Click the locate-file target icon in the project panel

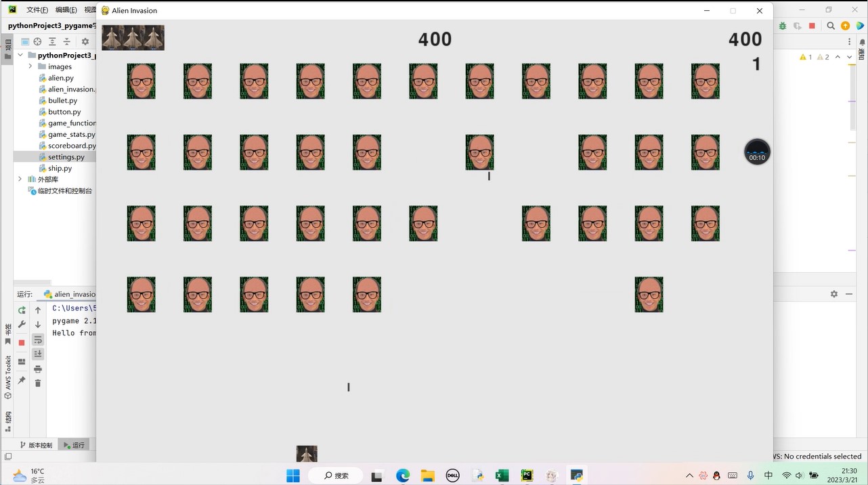38,42
